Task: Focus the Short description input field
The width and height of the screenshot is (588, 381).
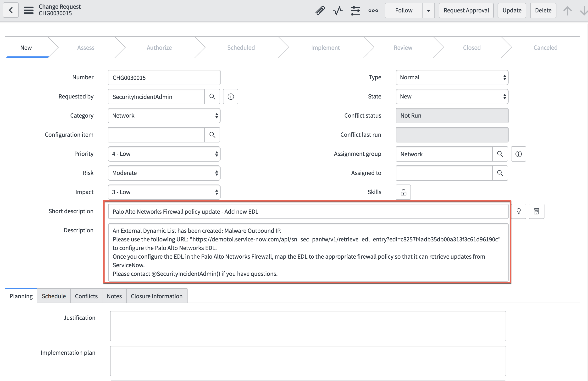Action: click(308, 211)
